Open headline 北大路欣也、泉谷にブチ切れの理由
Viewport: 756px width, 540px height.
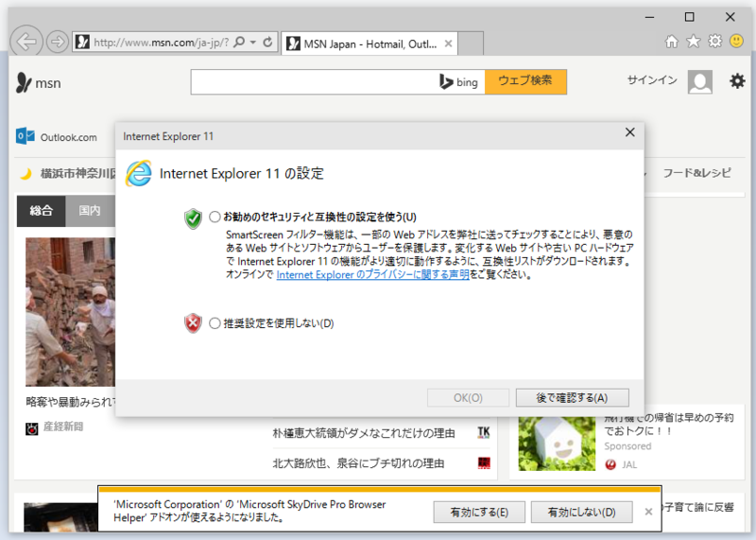pyautogui.click(x=358, y=463)
